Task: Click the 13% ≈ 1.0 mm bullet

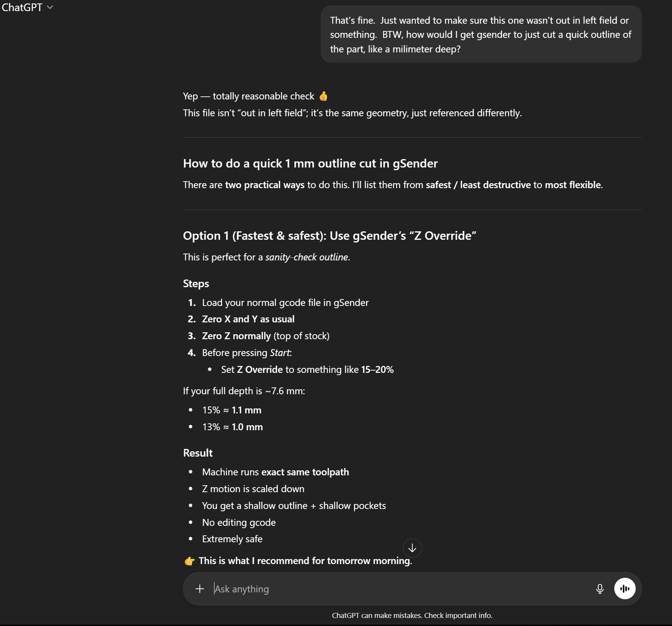Action: [232, 427]
